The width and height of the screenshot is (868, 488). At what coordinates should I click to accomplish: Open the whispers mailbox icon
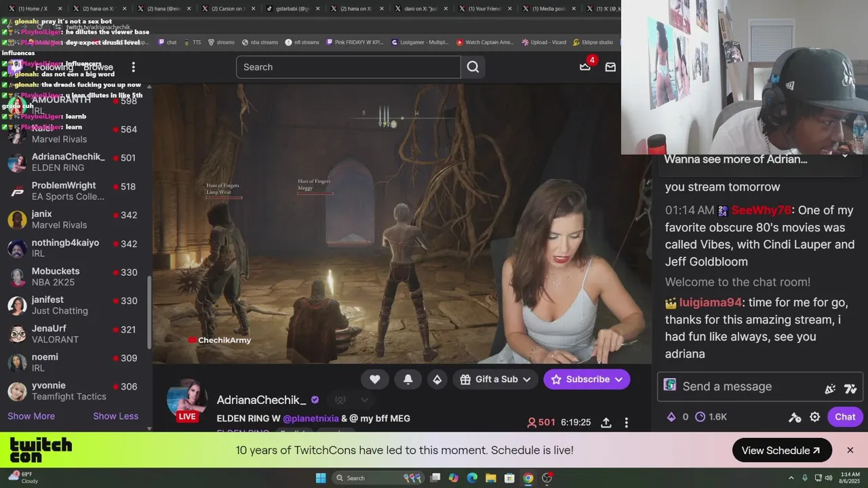610,67
